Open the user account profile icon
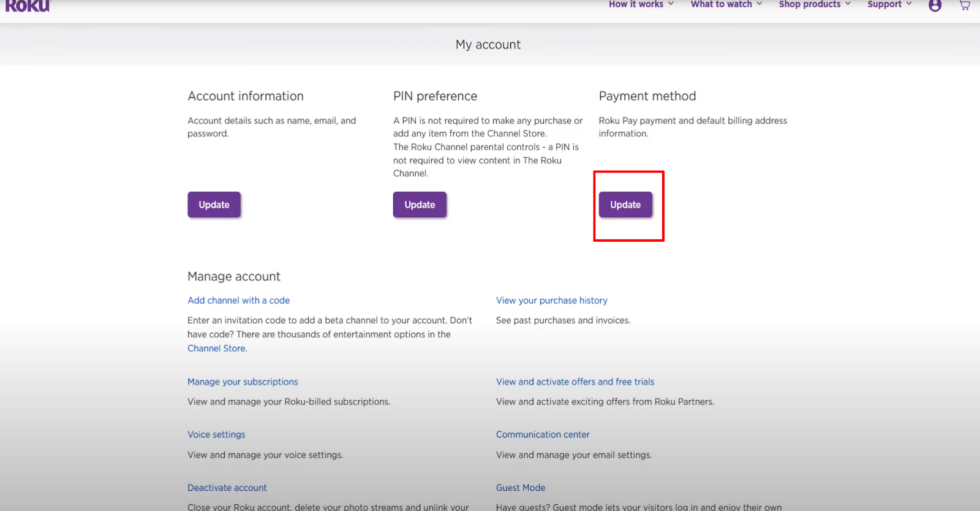 (x=935, y=6)
